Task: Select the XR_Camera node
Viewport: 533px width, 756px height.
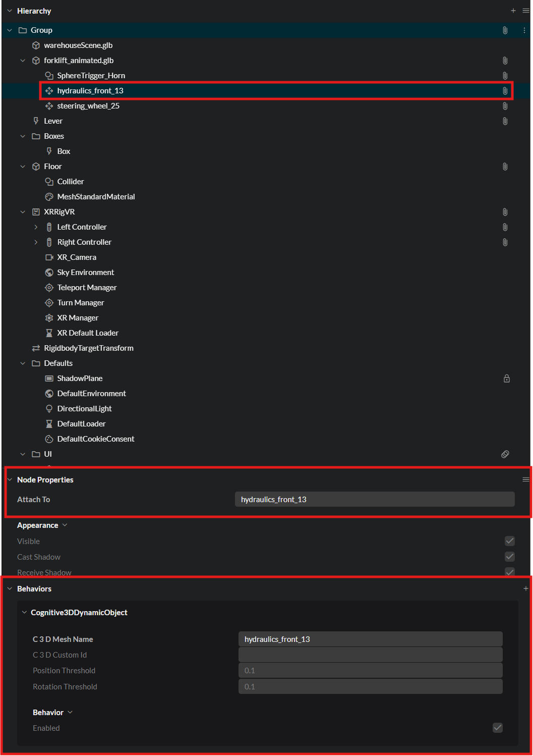Action: [77, 257]
